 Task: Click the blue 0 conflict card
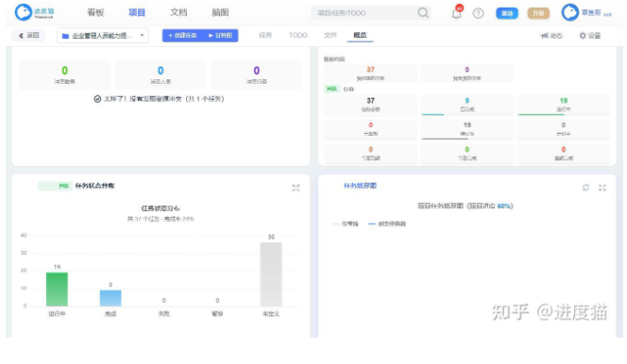click(x=161, y=74)
